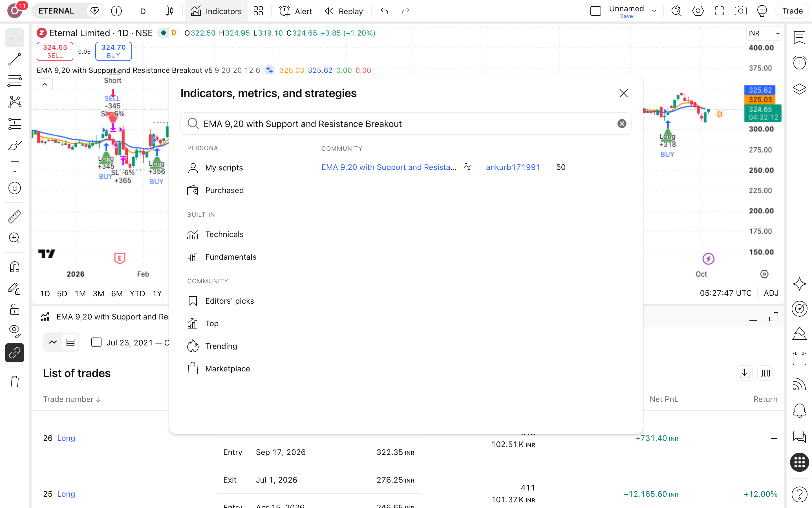Open the INR currency dropdown
Screen dimensions: 812x508
(764, 33)
